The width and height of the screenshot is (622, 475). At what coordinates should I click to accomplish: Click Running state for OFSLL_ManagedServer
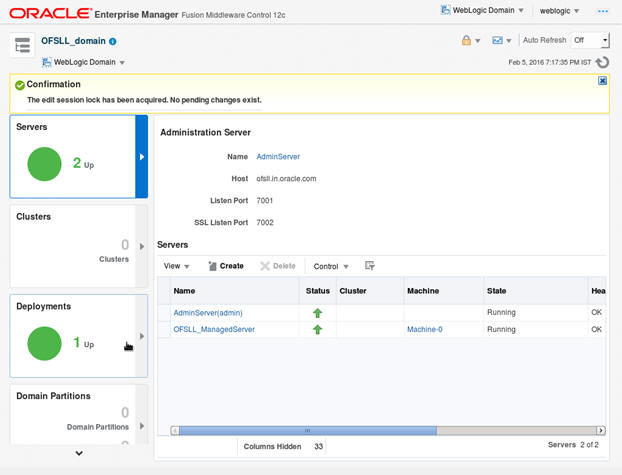tap(501, 329)
